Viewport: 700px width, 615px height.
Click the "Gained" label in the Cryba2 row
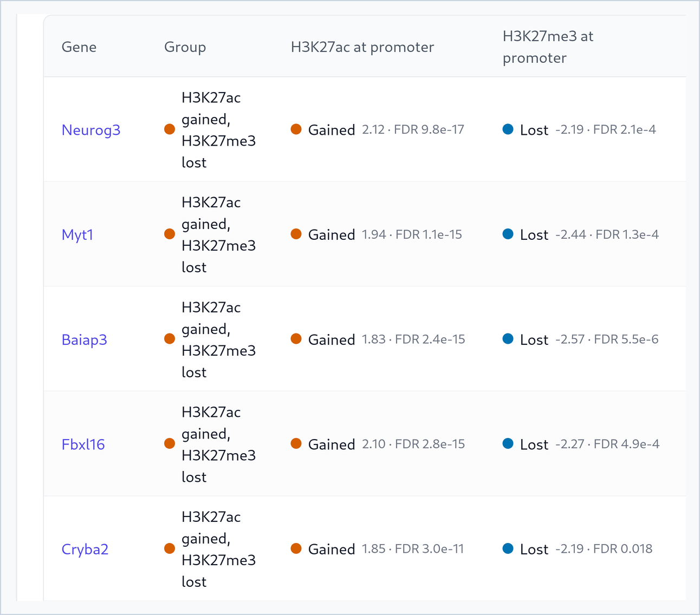coord(332,549)
